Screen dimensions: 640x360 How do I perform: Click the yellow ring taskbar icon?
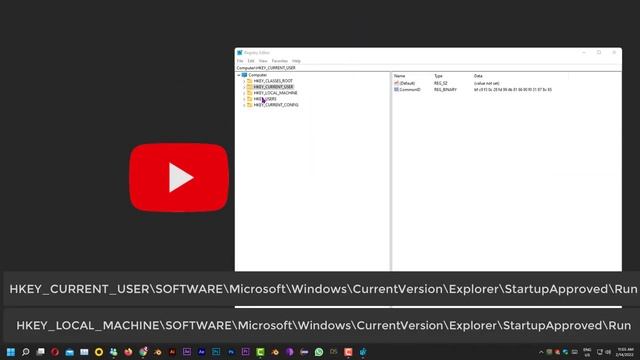[x=99, y=352]
